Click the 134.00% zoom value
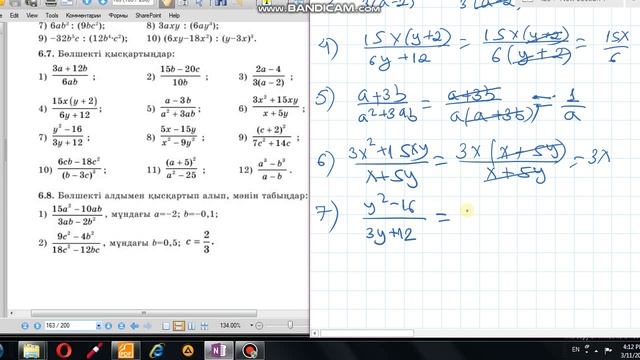Viewport: 640px width, 360px height. point(230,325)
